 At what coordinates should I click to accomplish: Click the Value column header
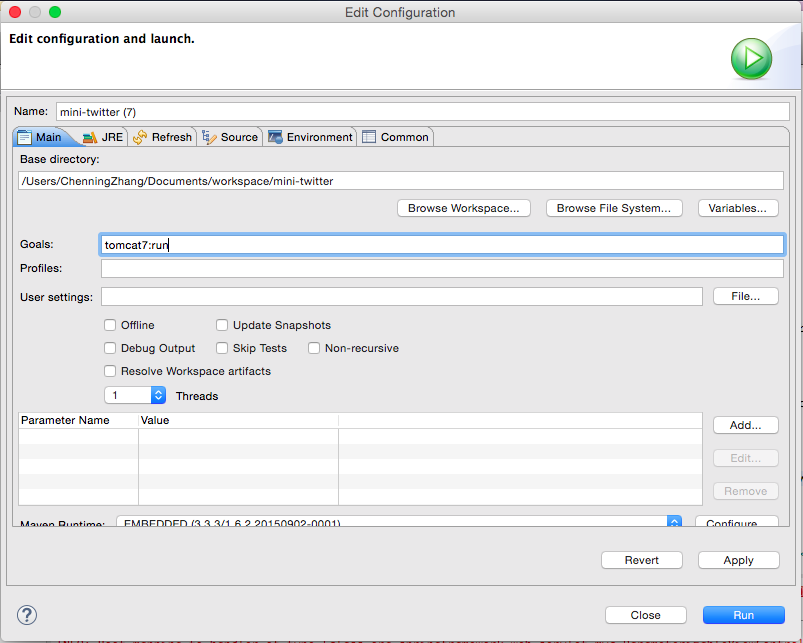[x=238, y=420]
